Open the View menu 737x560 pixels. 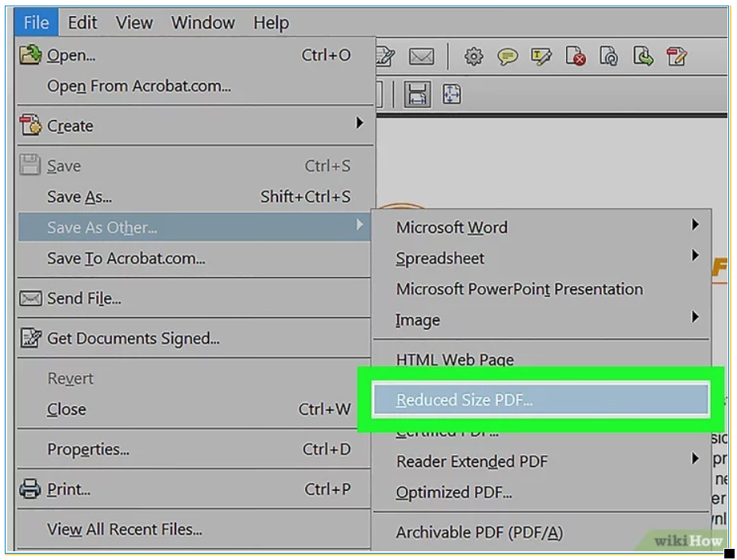[134, 22]
